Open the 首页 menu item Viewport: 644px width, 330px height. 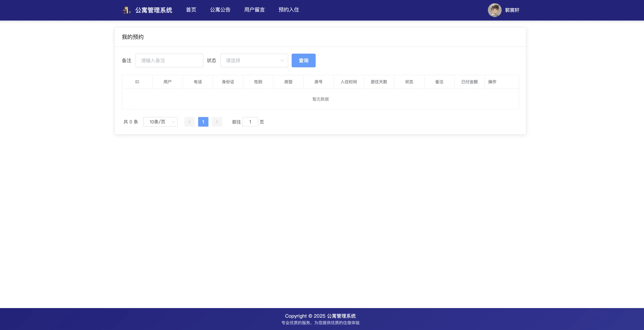point(191,10)
